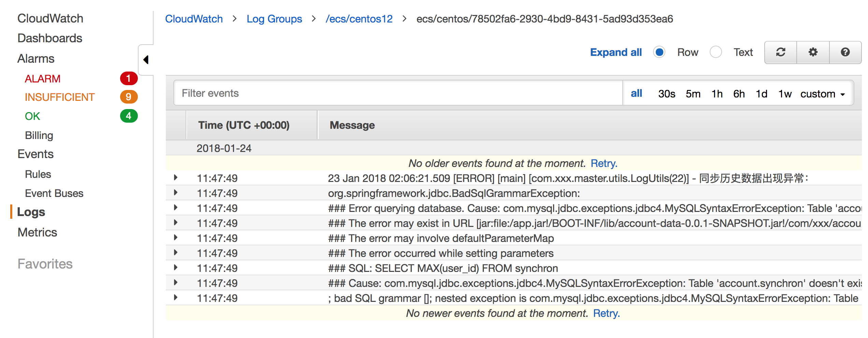Select the Text view radio button
Image resolution: width=868 pixels, height=338 pixels.
pyautogui.click(x=715, y=52)
